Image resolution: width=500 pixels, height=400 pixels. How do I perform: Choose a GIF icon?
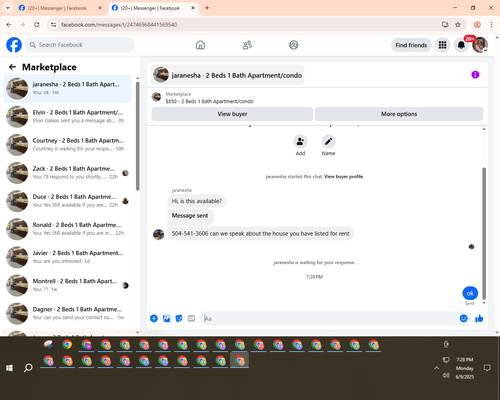[x=191, y=318]
